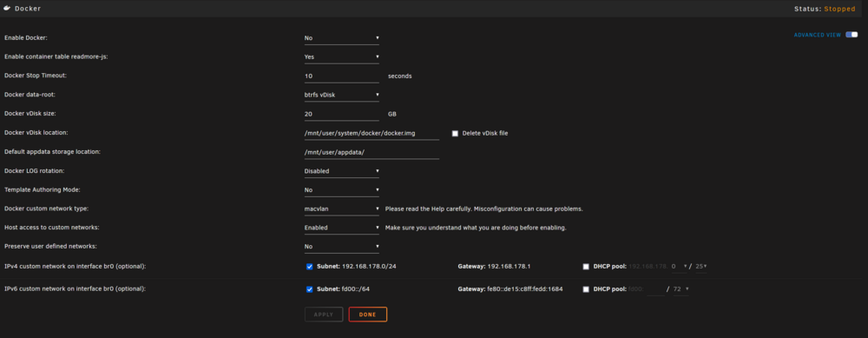Click the Done button
Viewport: 868px width, 338px height.
point(367,315)
